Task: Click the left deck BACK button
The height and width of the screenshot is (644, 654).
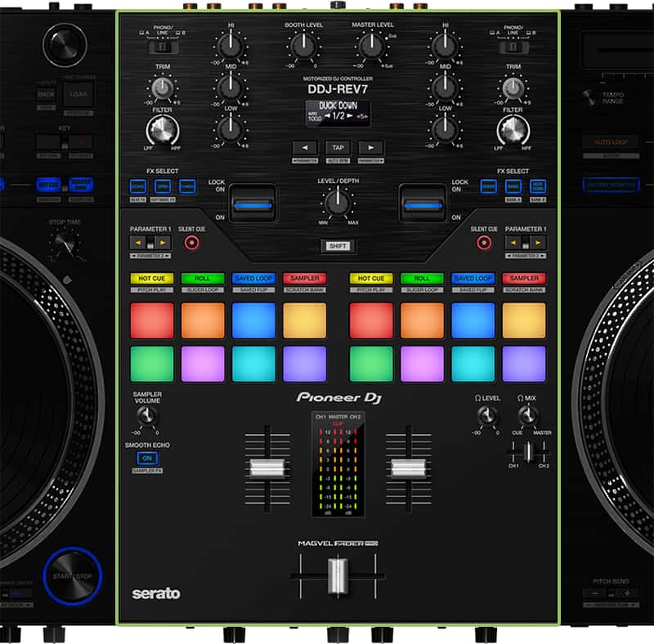Action: 46,95
